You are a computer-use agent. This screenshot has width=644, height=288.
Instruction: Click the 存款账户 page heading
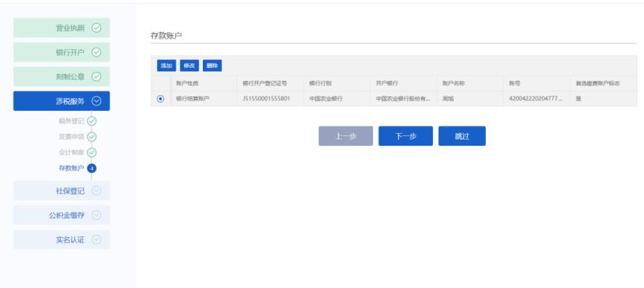coord(166,36)
